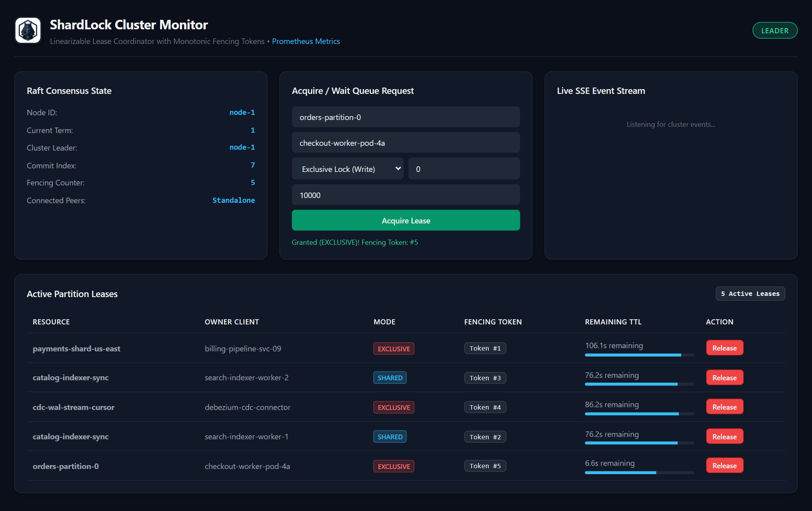This screenshot has width=812, height=511.
Task: Click the Granted (EXCLUSIVE) Fencing Token message
Action: point(355,242)
